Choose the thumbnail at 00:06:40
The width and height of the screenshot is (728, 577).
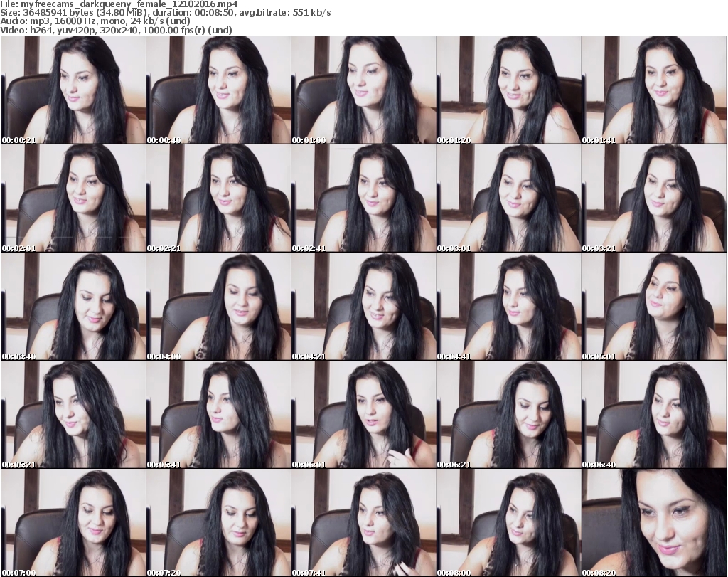coord(654,415)
